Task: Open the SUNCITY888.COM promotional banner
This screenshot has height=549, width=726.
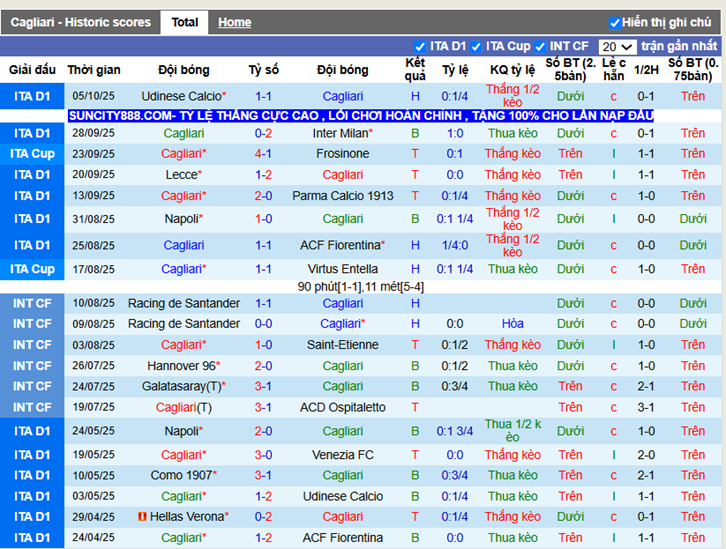Action: [361, 116]
